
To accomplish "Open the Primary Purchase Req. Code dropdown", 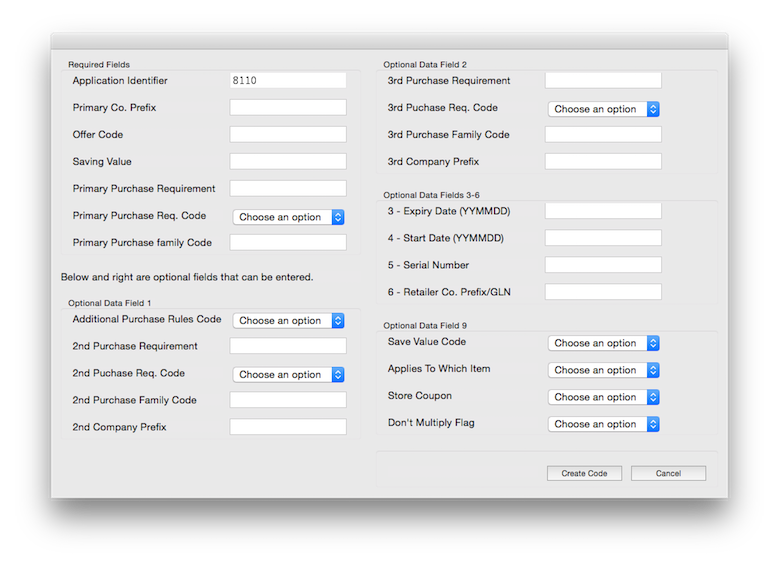I will pyautogui.click(x=288, y=217).
